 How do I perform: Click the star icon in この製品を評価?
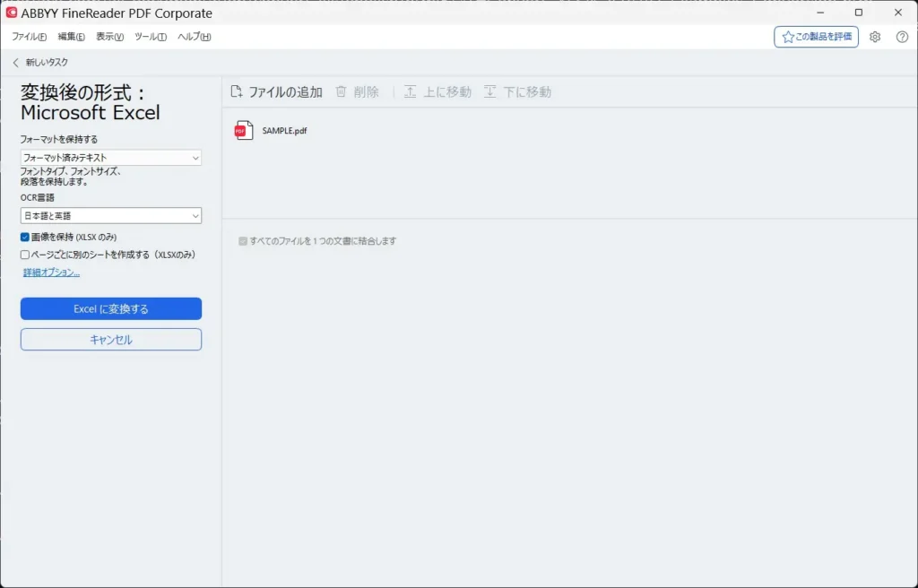[x=788, y=37]
